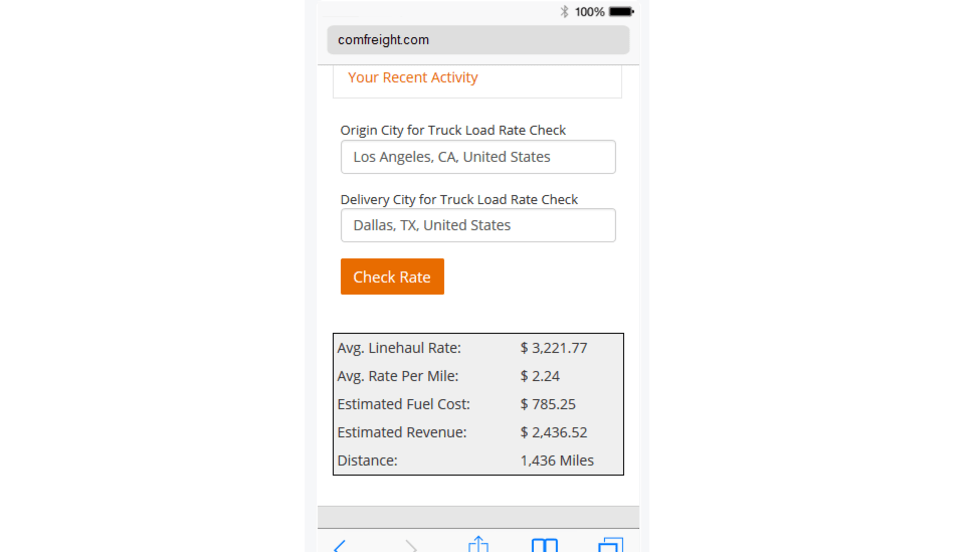Select the 1,436 Miles distance value
The image size is (980, 552).
pos(557,461)
